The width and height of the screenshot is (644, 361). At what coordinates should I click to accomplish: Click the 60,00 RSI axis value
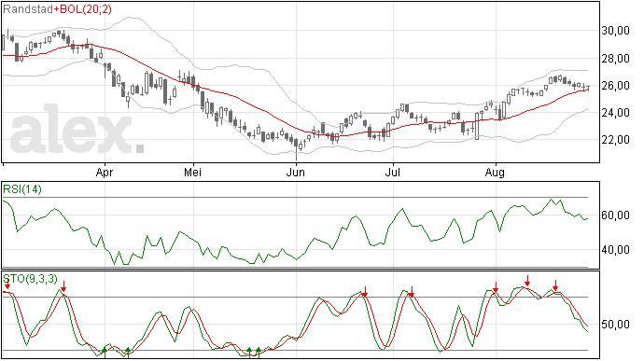615,215
